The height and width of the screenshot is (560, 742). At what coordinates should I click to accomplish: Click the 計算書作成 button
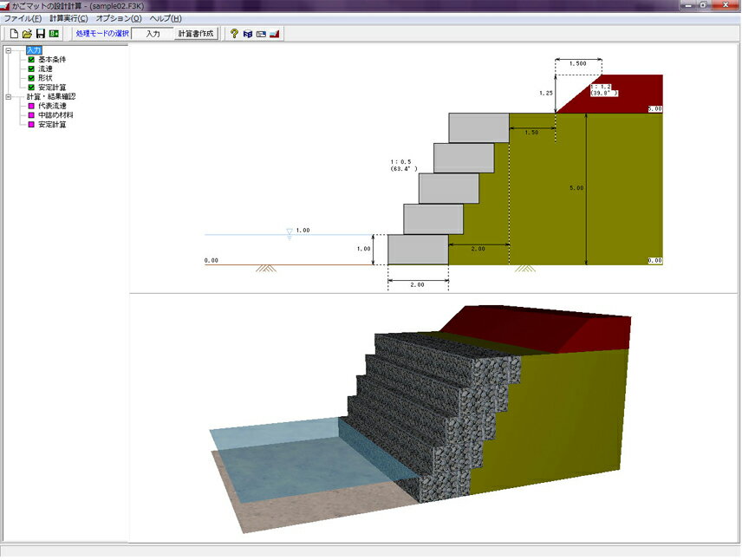click(196, 34)
